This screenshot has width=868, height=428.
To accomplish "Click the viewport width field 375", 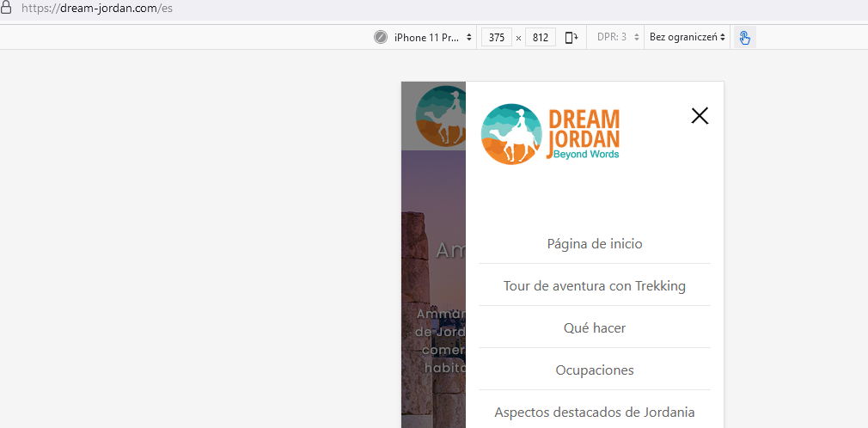I will (x=496, y=38).
